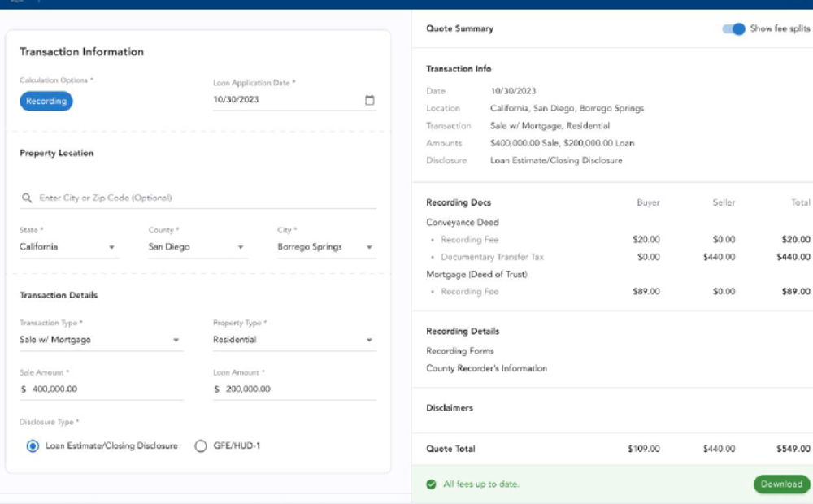
Task: Open the State dropdown showing California
Action: (x=113, y=246)
